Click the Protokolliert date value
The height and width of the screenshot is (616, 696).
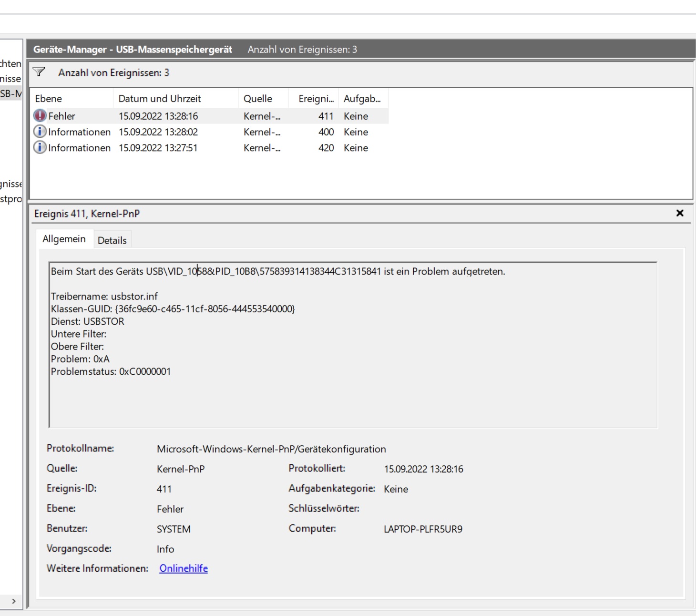point(423,469)
